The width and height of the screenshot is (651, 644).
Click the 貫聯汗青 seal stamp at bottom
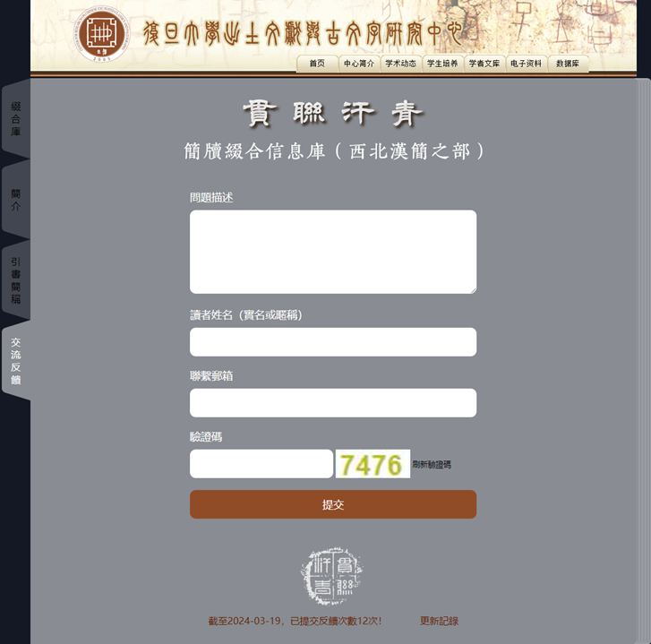click(x=331, y=576)
